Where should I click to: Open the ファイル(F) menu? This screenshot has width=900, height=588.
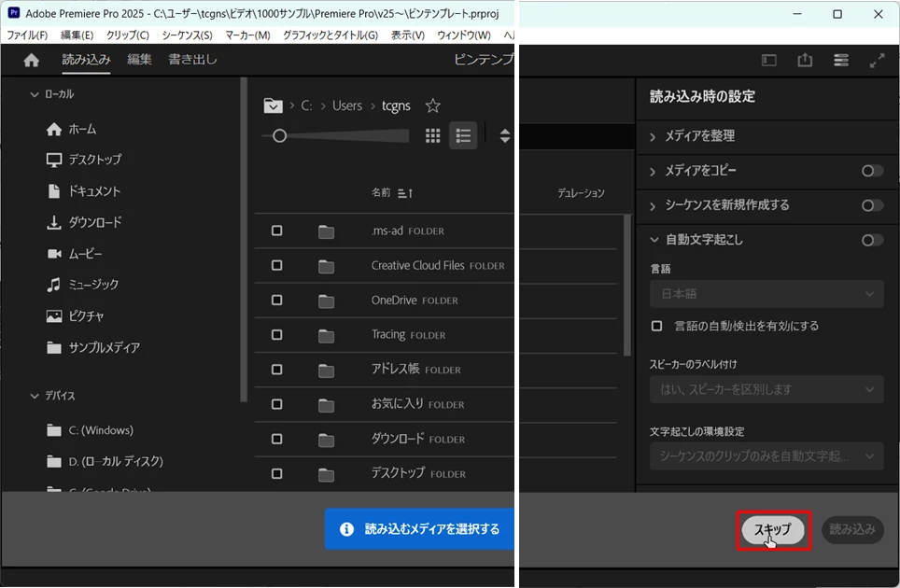(27, 35)
